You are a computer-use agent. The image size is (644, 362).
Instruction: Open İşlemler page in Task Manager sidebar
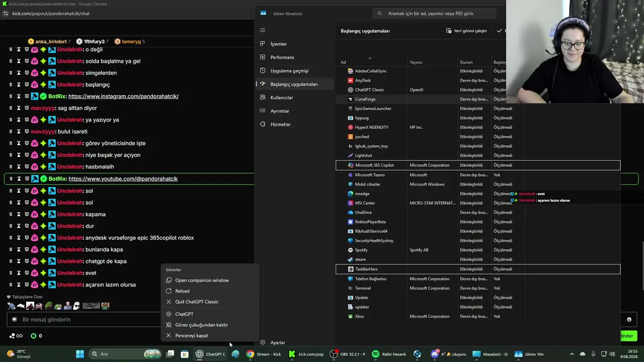[294, 44]
